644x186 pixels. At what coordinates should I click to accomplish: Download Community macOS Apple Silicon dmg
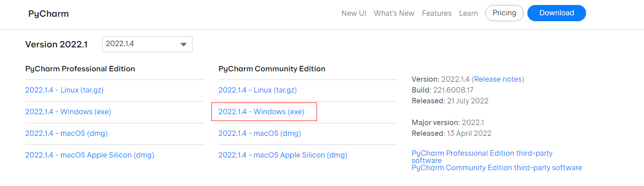pyautogui.click(x=283, y=155)
